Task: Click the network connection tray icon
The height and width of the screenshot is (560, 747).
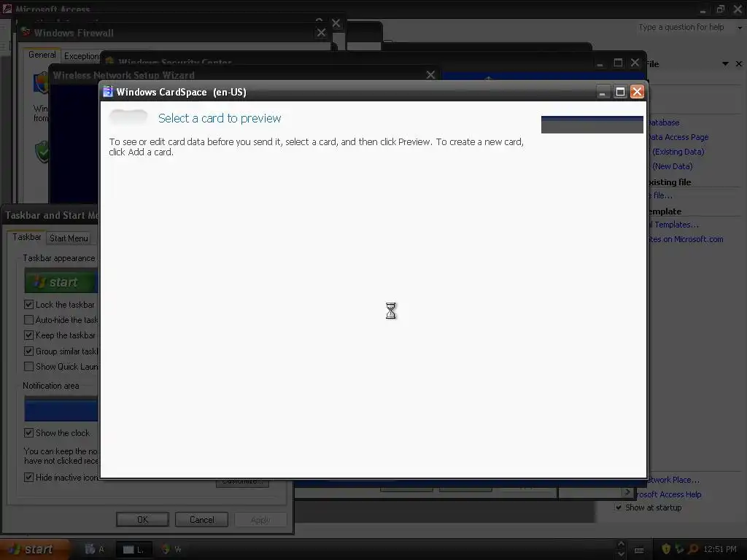Action: 679,549
